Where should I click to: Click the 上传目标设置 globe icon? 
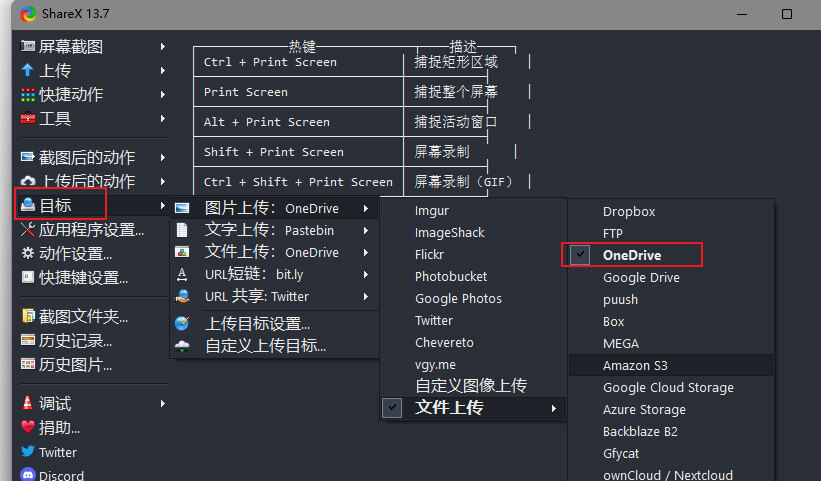pos(182,323)
